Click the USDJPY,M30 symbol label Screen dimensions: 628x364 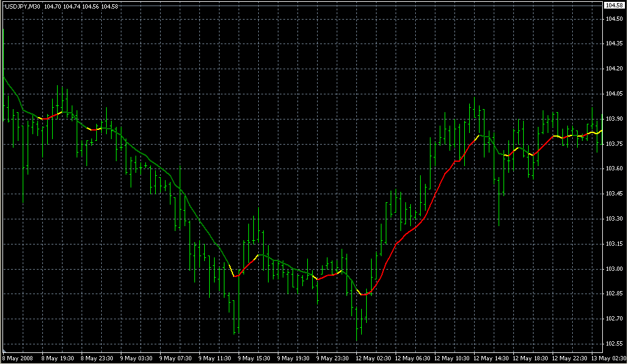tap(22, 6)
